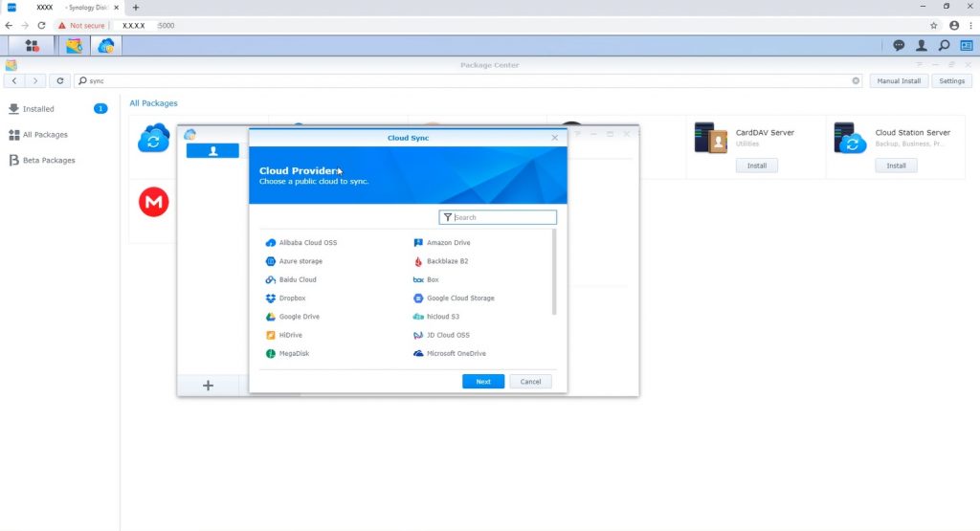The image size is (980, 531).
Task: Select Dropbox provider
Action: tap(285, 298)
